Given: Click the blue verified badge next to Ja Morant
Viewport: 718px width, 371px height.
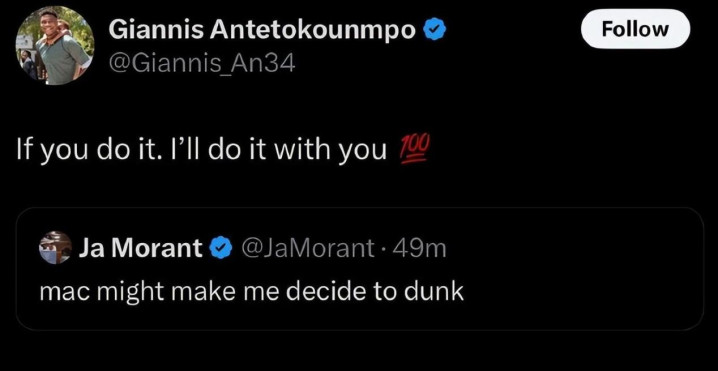Looking at the screenshot, I should click(x=220, y=249).
